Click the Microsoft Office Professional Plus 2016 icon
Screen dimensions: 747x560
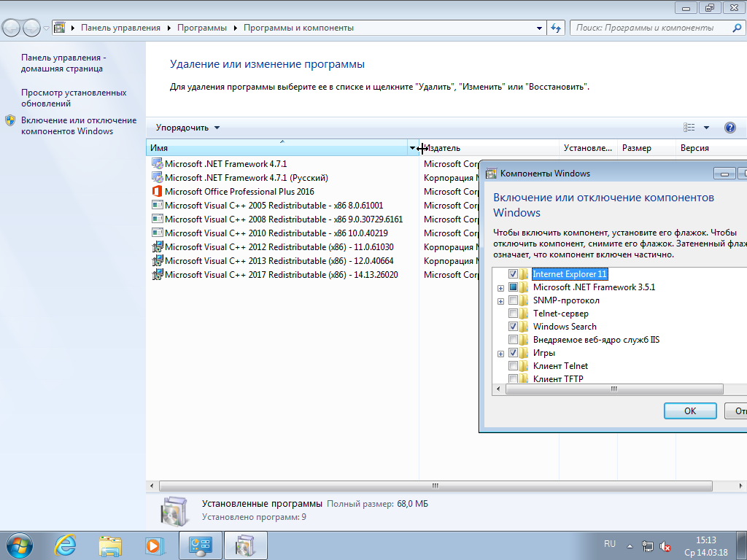(x=158, y=192)
